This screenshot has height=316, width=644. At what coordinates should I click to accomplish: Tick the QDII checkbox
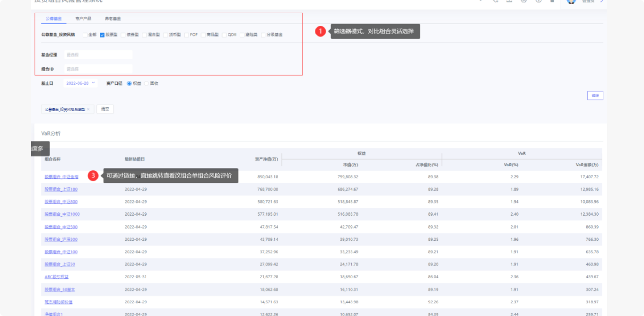pyautogui.click(x=224, y=35)
